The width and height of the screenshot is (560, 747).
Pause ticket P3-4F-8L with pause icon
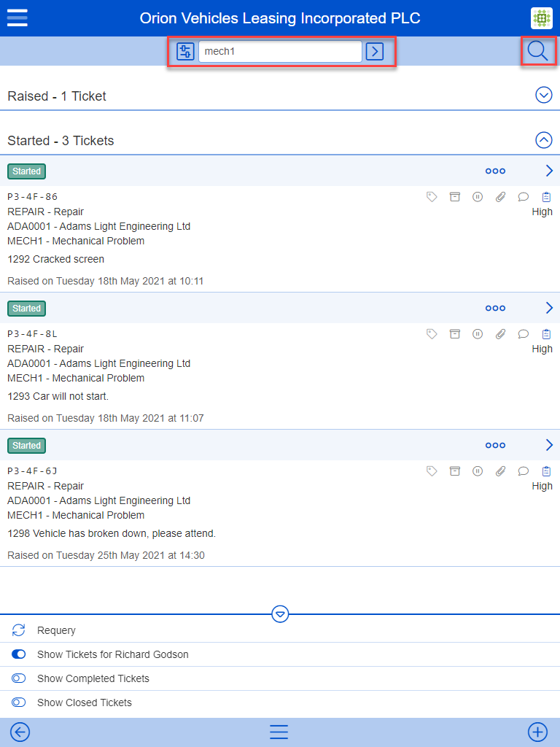pos(478,334)
